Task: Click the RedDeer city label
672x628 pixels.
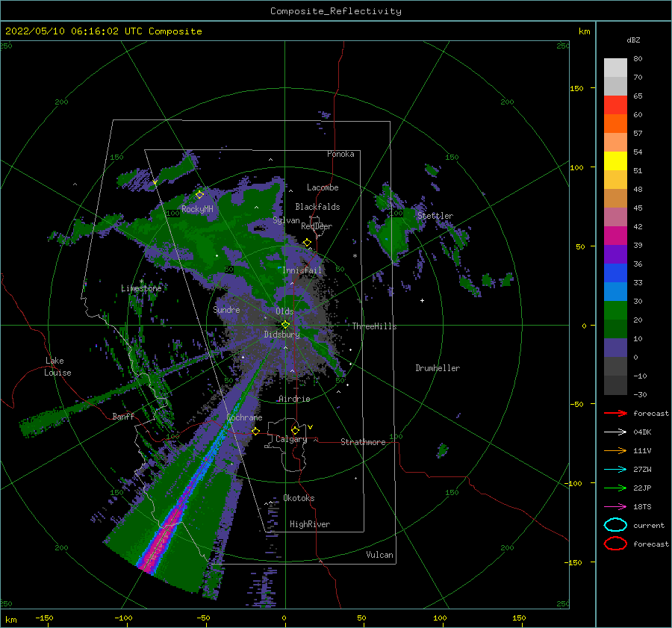Action: click(317, 226)
